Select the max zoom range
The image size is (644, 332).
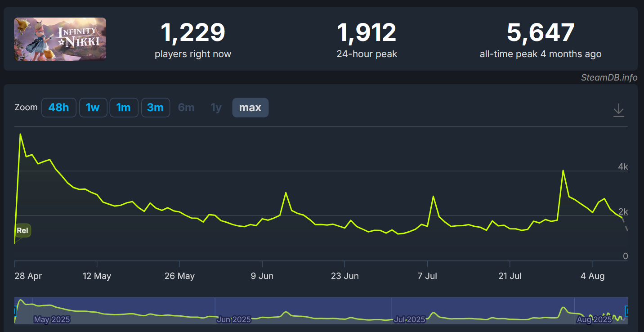click(250, 108)
